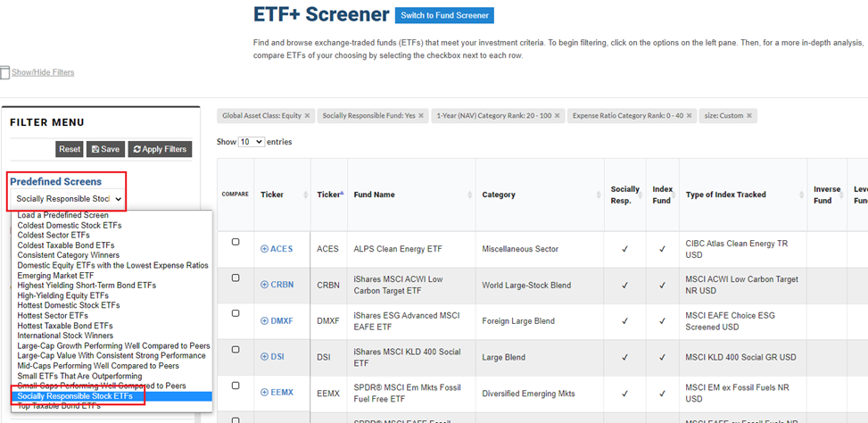Choose High-Yielding Equity ETFs
Viewport: 868px width, 423px height.
click(112, 295)
